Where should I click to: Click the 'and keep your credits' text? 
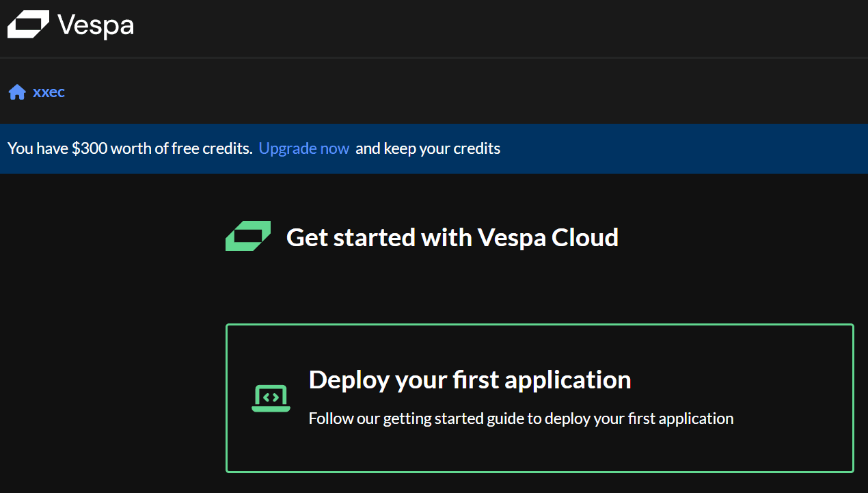point(428,148)
